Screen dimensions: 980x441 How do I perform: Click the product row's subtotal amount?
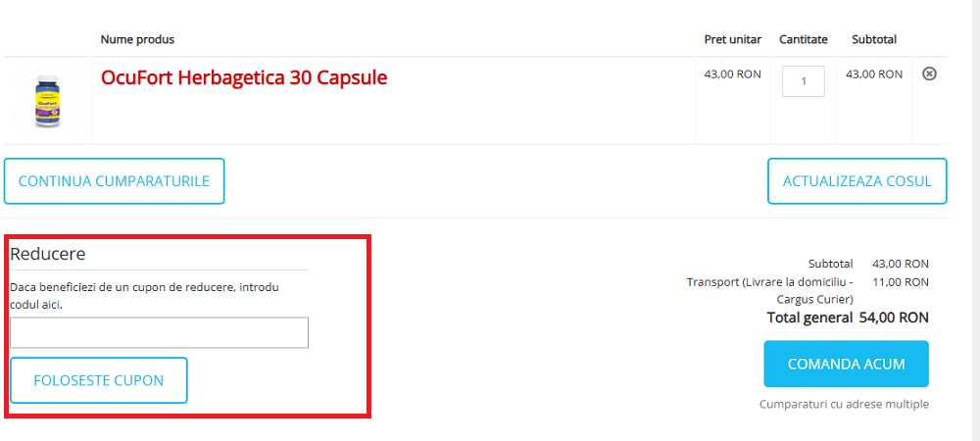point(874,73)
